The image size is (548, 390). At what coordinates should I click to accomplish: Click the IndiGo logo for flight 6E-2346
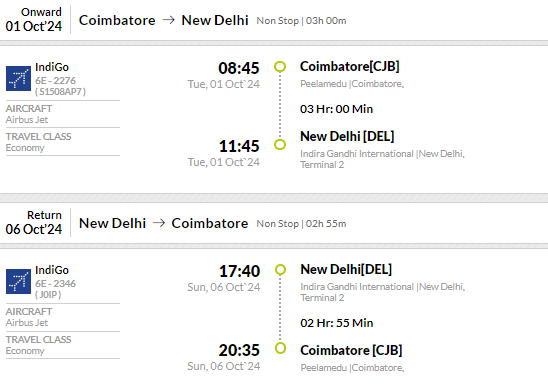point(18,281)
